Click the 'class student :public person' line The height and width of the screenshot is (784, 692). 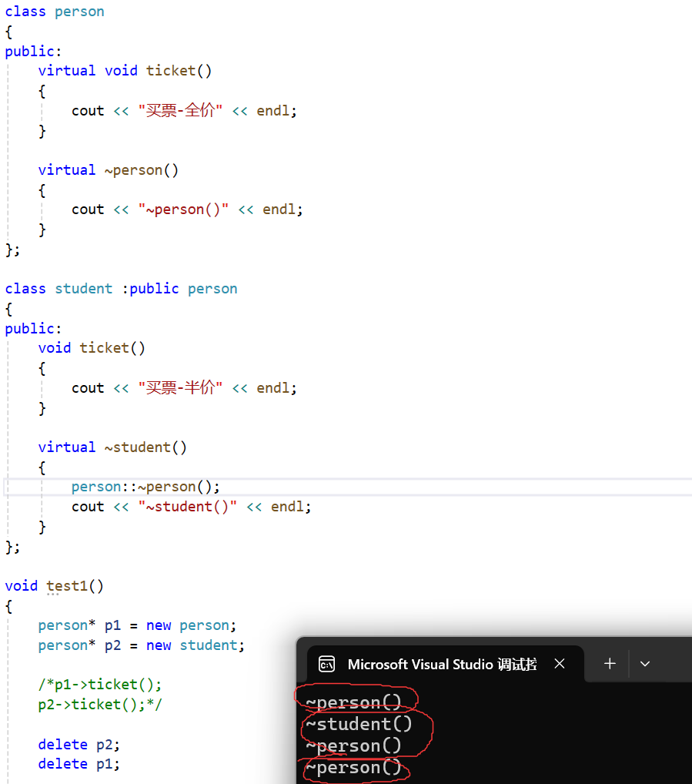point(121,289)
